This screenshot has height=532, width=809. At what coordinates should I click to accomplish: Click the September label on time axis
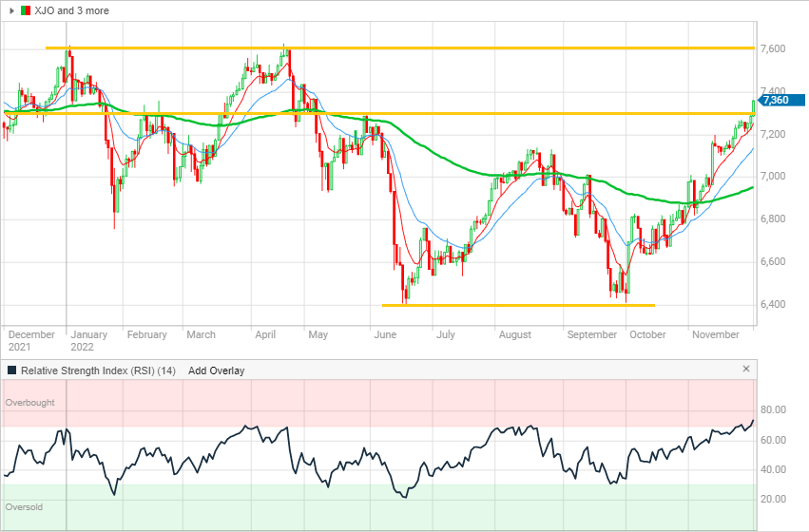(x=593, y=334)
